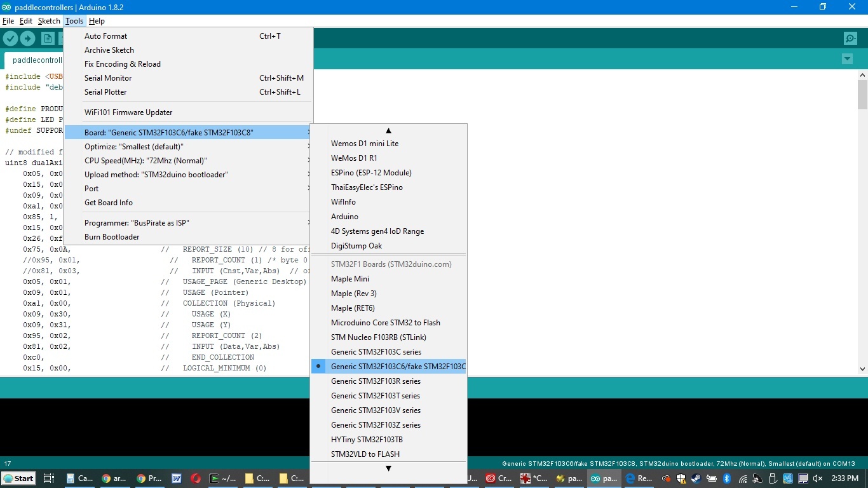
Task: Expand the Upload method submenu
Action: click(x=189, y=175)
